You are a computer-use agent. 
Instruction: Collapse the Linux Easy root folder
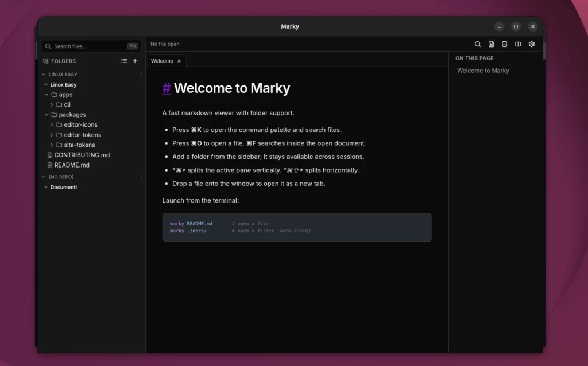coord(46,85)
